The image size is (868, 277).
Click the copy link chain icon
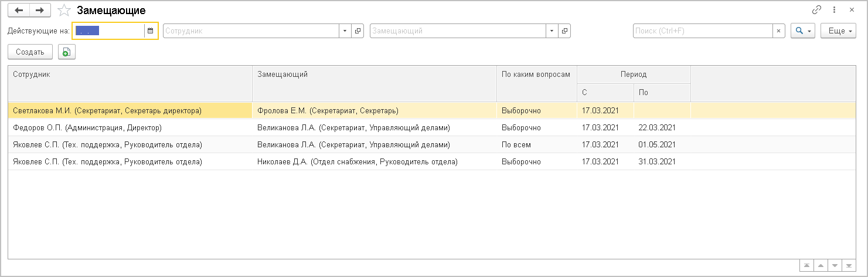(x=816, y=10)
